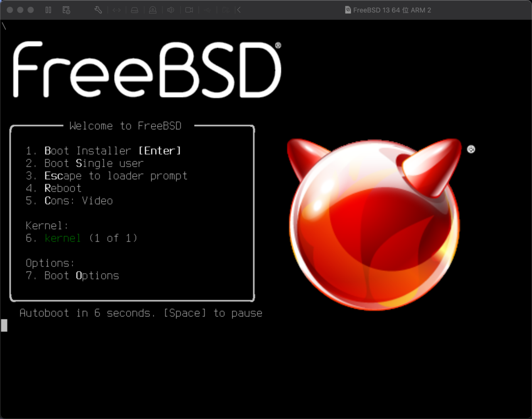The height and width of the screenshot is (419, 532).
Task: Select Escape to loader prompt entry
Action: pos(106,175)
